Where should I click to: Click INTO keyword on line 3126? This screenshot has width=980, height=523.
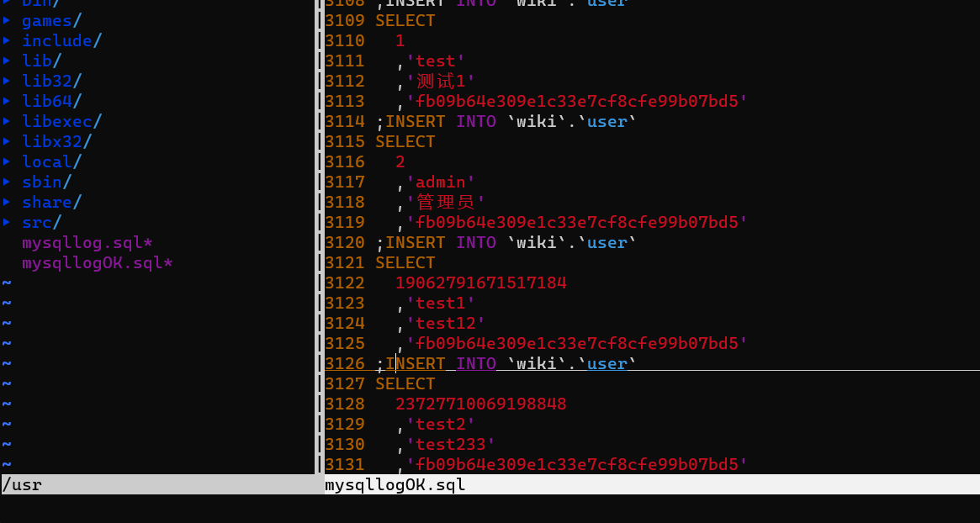click(x=475, y=364)
